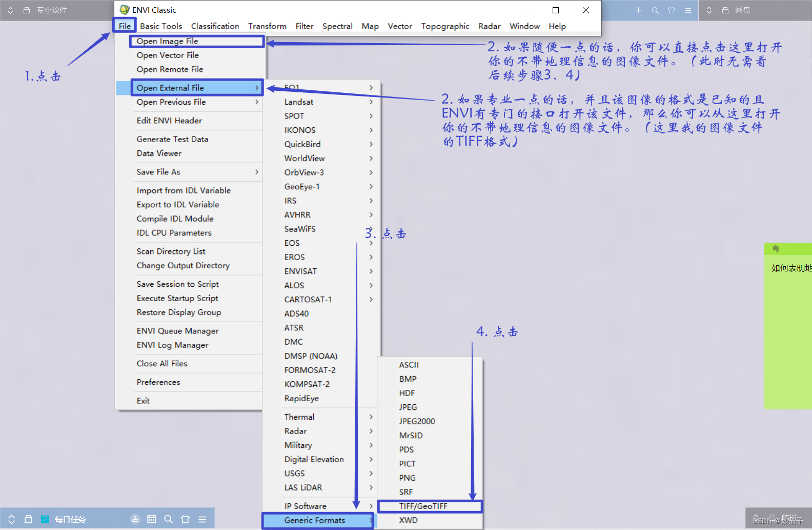Expand the Thermal submenu arrow
Viewport: 812px width, 530px height.
(x=371, y=417)
